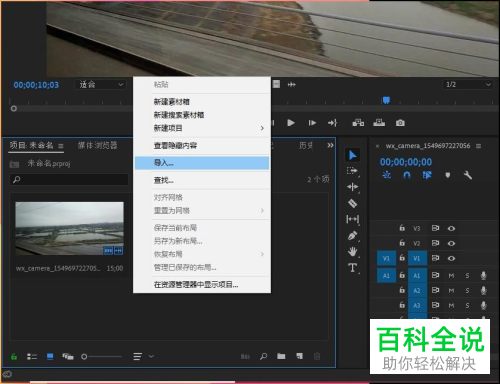Mute track A1 with M button
Viewport: 500px width, 384px height.
tap(451, 276)
